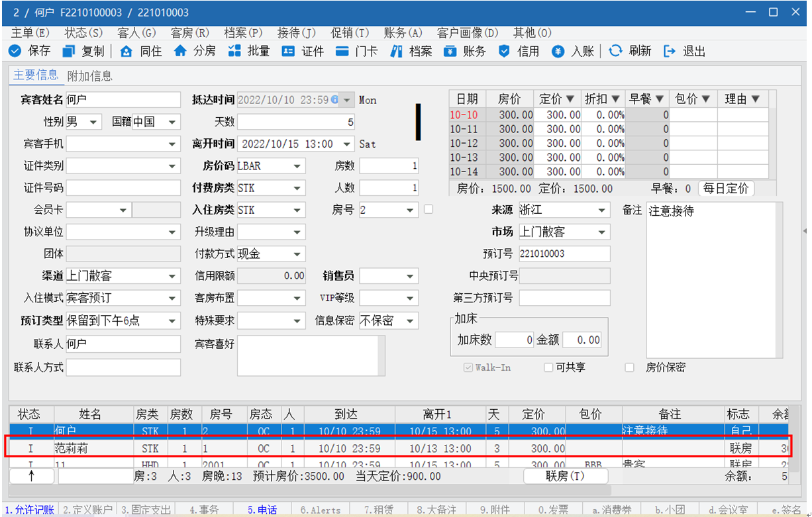The height and width of the screenshot is (517, 812).
Task: Click the 批量 batch toolbar icon
Action: [234, 51]
